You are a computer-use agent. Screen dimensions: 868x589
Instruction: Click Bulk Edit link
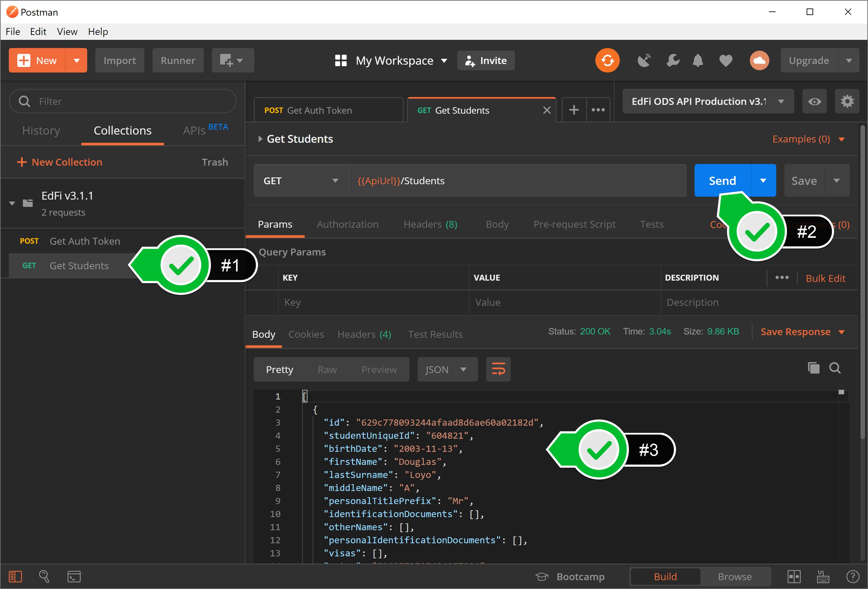pos(826,278)
